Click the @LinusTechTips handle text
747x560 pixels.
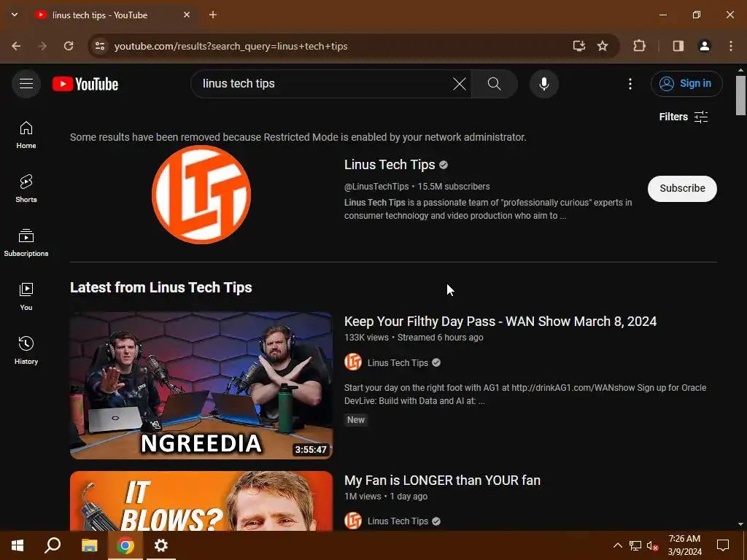pos(376,187)
